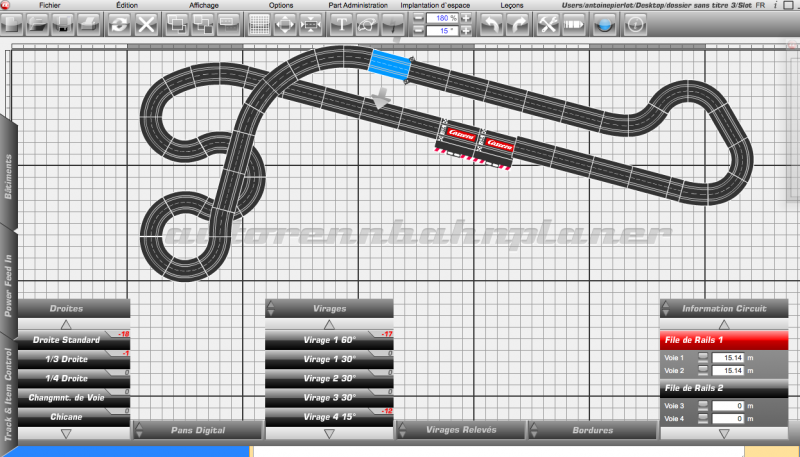Click the redo arrow icon
The width and height of the screenshot is (800, 457).
point(517,24)
